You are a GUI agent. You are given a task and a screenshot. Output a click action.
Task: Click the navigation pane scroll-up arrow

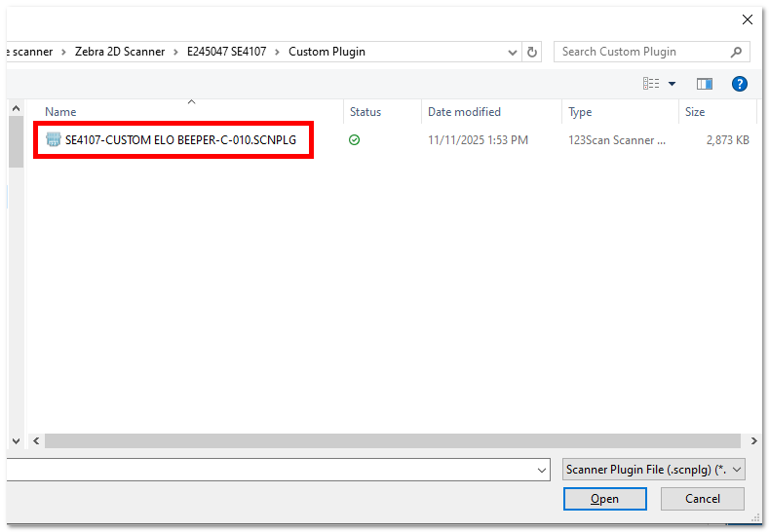pos(16,108)
